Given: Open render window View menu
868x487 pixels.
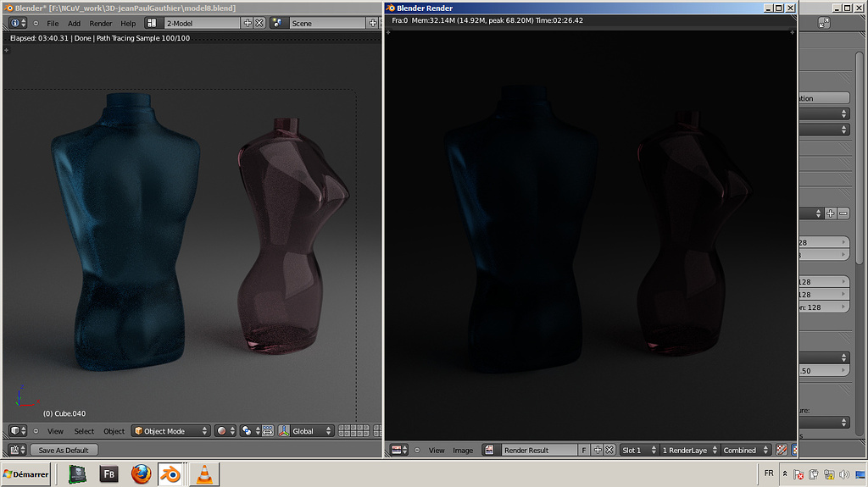Looking at the screenshot, I should [x=437, y=450].
